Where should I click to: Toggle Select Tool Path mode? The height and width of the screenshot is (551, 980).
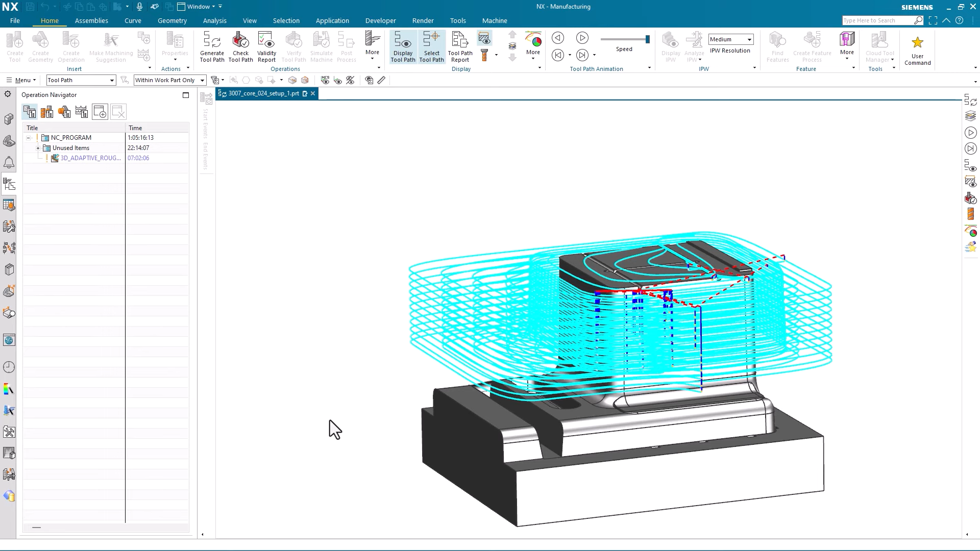[x=432, y=46]
